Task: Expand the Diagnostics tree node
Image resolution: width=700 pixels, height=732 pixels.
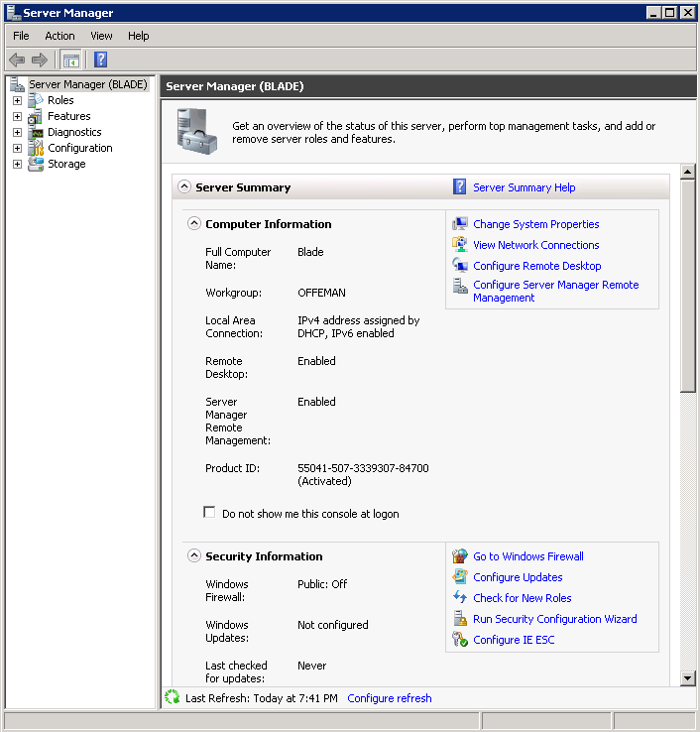Action: [17, 132]
